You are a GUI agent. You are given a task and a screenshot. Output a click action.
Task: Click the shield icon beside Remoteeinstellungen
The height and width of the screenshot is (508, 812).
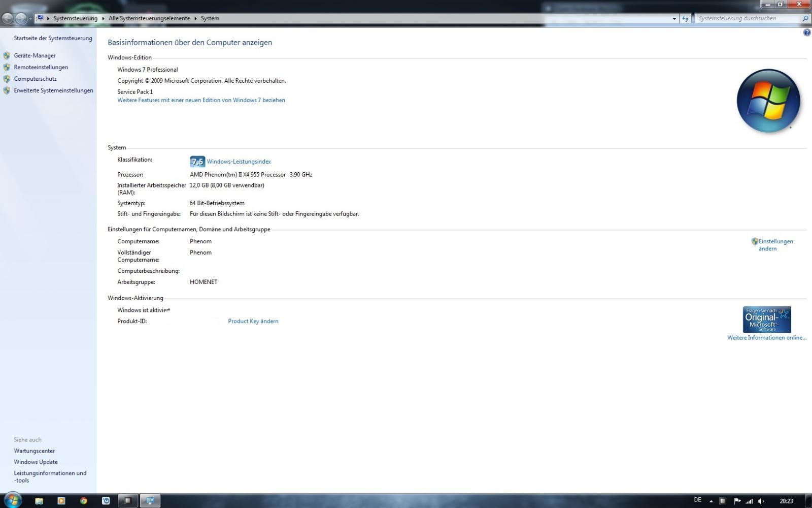[x=7, y=67]
